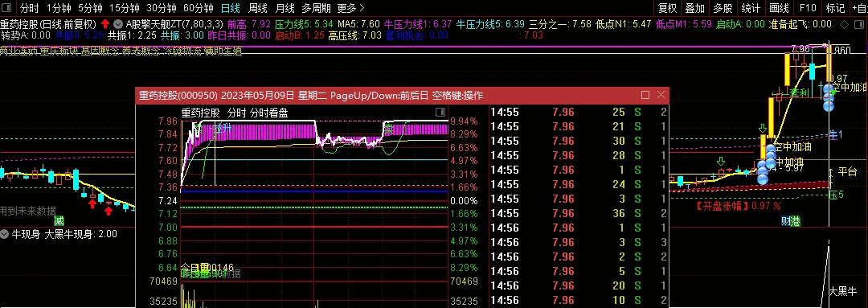This screenshot has width=868, height=308.
Task: Click the 财港 marker below the chart
Action: click(x=791, y=222)
